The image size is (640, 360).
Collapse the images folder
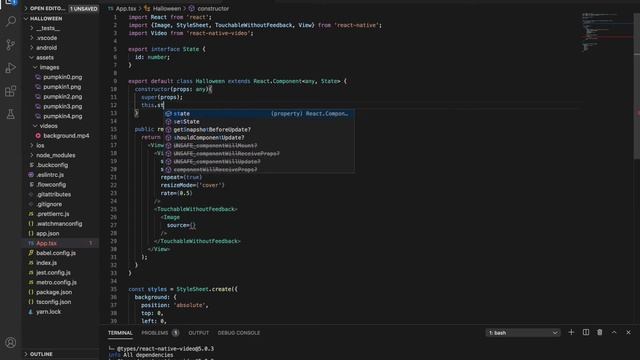(x=60, y=67)
